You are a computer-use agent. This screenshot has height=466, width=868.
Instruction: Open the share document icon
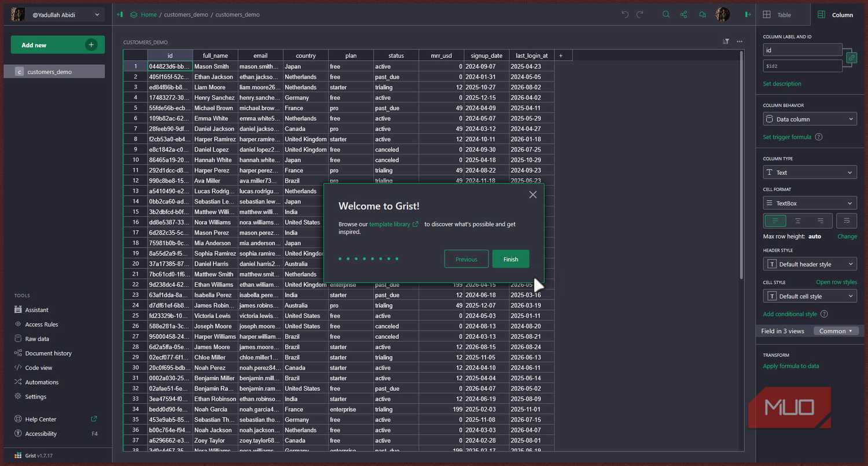684,14
